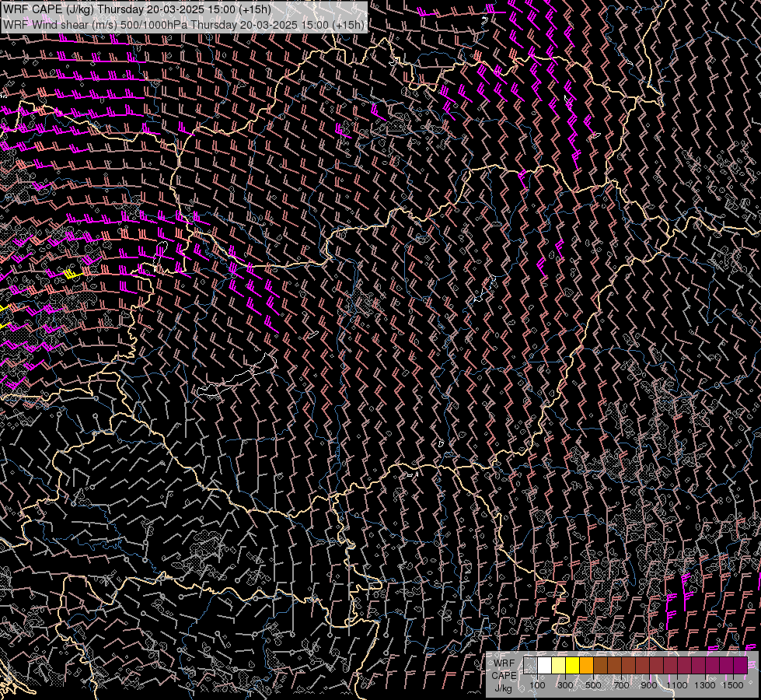The width and height of the screenshot is (761, 700).
Task: Click the CAPE label in the legend
Action: point(504,676)
